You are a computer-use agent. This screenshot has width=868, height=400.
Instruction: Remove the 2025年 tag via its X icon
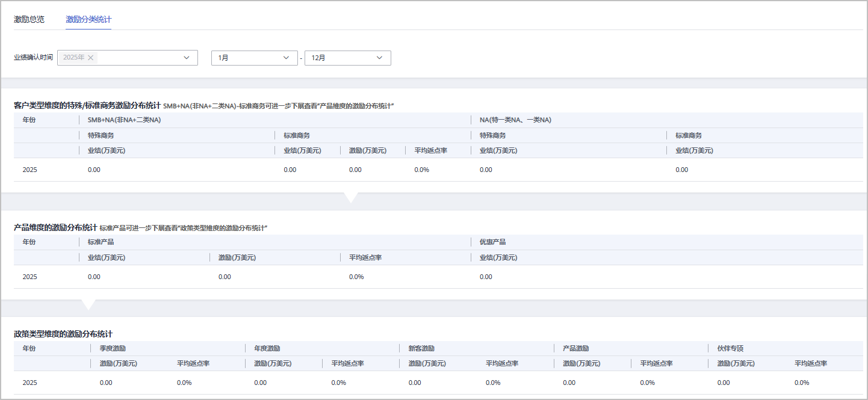(x=91, y=58)
